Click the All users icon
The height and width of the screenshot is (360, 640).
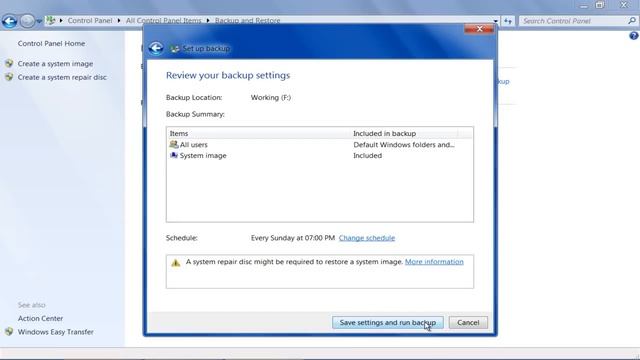coord(173,144)
